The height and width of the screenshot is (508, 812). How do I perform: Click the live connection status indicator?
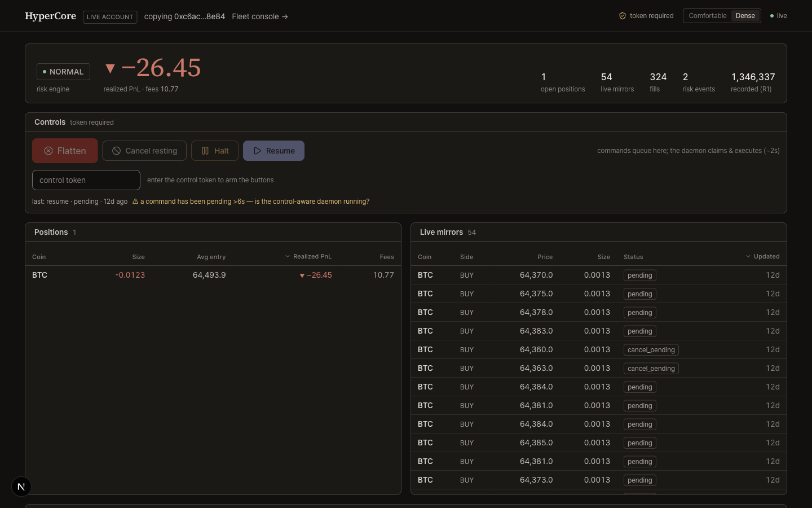(778, 16)
